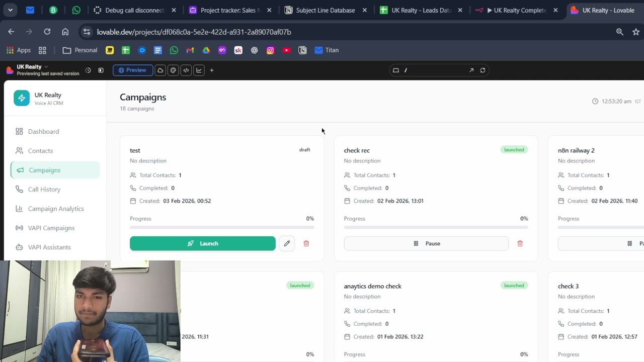
Task: Click the check 3 campaign title
Action: click(x=568, y=286)
